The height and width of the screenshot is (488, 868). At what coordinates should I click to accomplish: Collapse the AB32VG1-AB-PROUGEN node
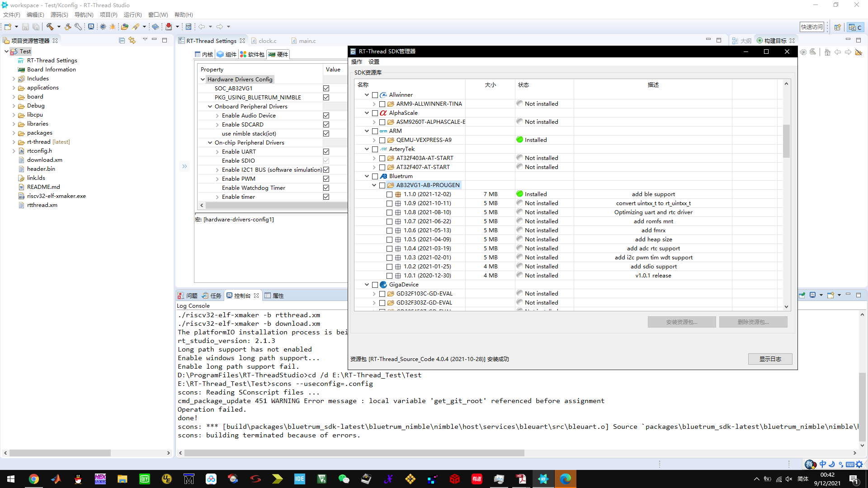tap(374, 185)
